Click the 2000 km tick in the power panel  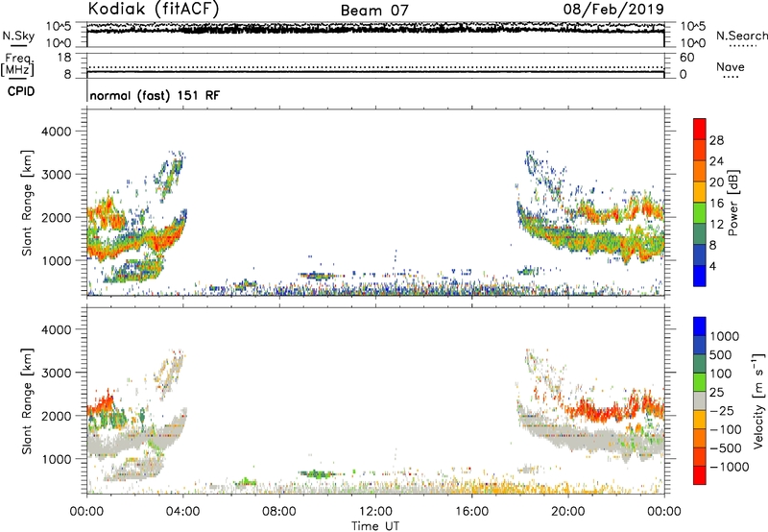[x=57, y=217]
